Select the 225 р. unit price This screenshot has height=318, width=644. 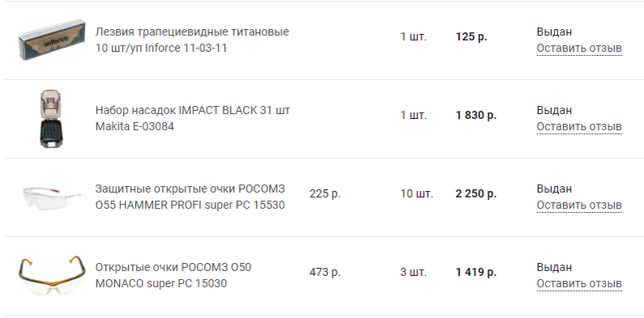[x=325, y=193]
